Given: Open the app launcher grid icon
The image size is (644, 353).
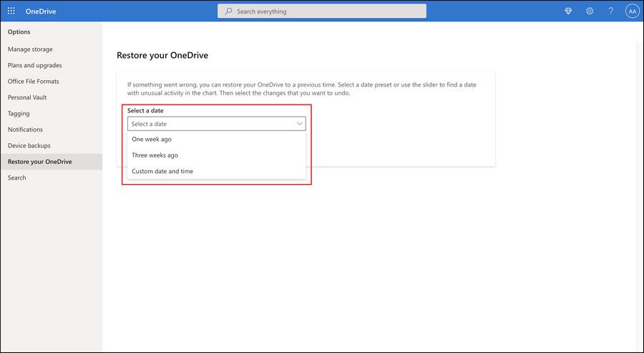Looking at the screenshot, I should click(x=11, y=11).
